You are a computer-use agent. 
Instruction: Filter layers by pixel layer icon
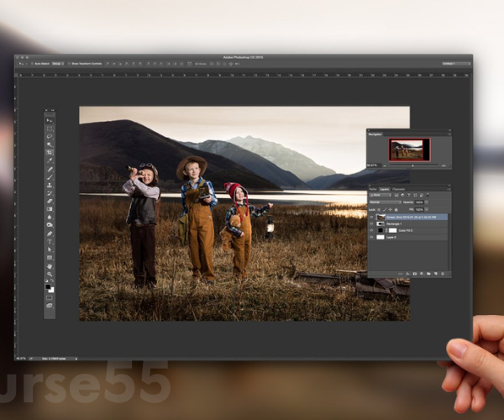(x=396, y=195)
